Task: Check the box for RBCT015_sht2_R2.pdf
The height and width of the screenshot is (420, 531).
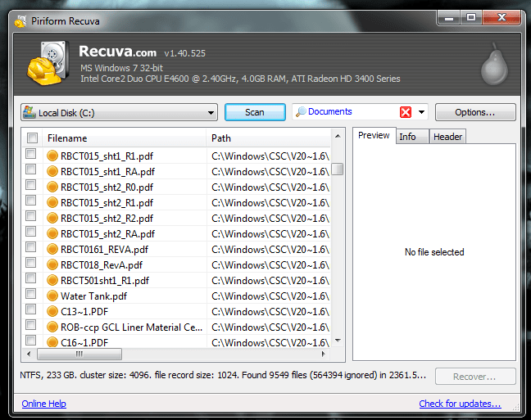Action: 31,216
